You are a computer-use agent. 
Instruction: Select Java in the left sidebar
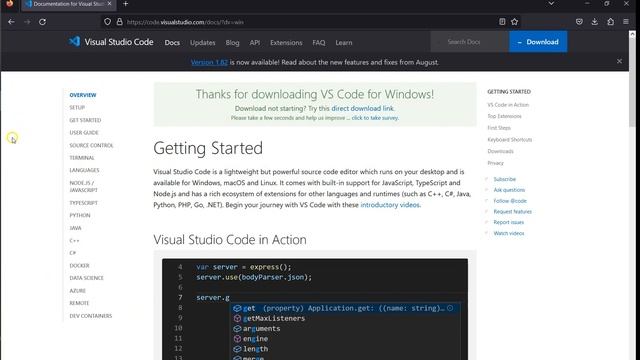75,228
